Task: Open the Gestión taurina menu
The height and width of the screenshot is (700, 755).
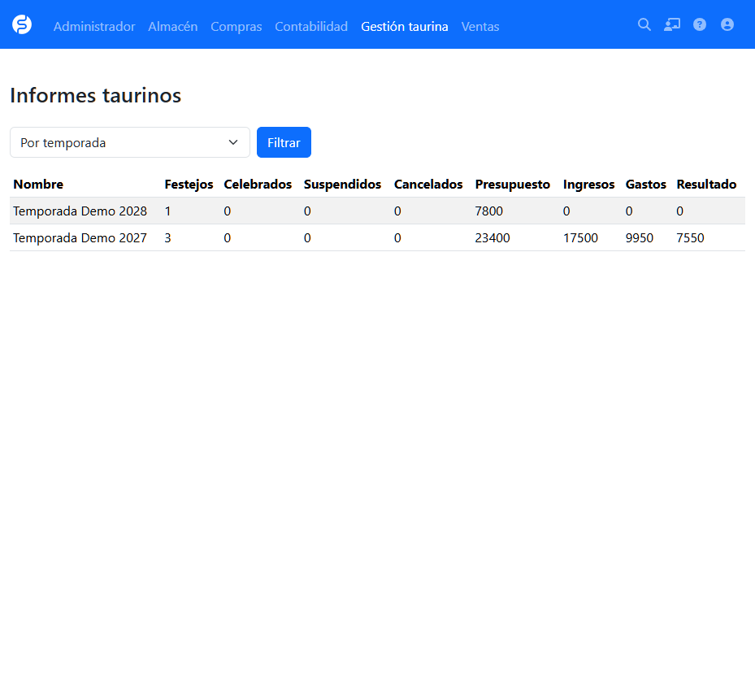Action: tap(405, 27)
